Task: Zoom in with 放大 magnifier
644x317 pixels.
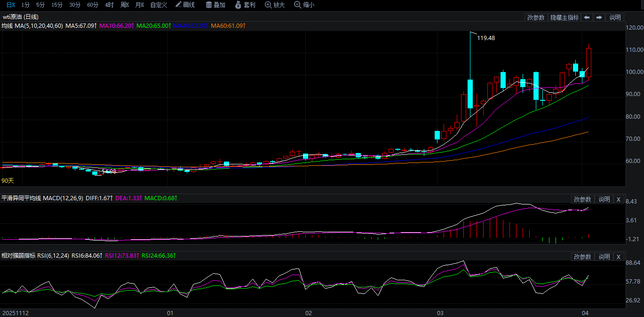Action: point(275,5)
